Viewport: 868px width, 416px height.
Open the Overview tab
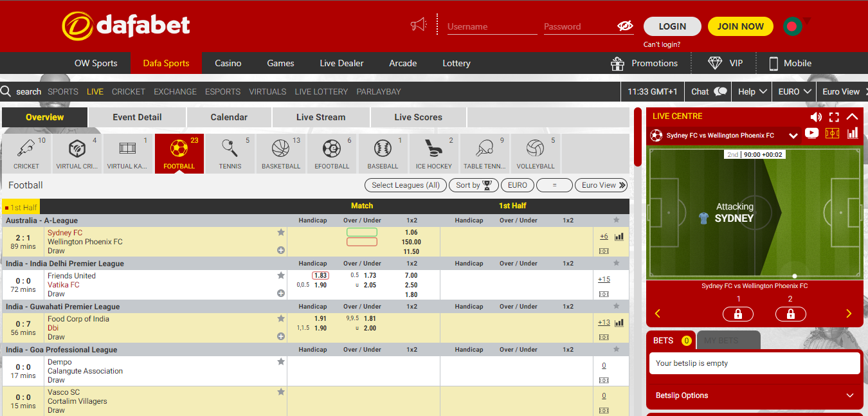(x=44, y=117)
